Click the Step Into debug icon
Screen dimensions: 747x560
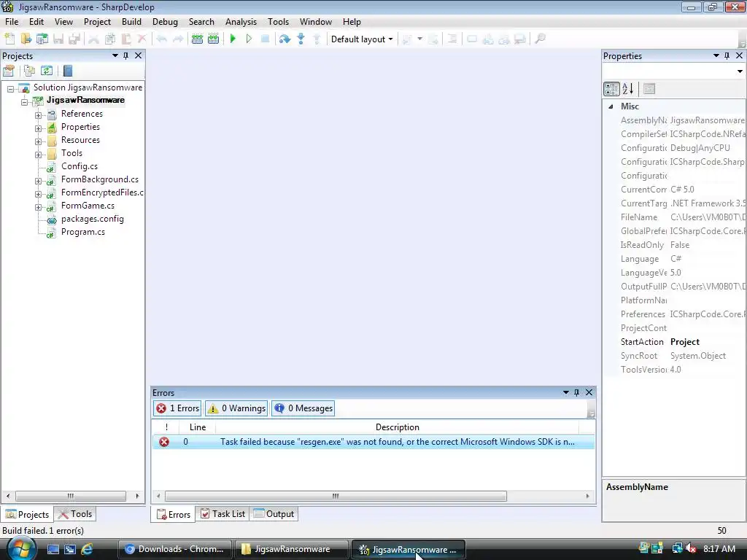pyautogui.click(x=301, y=39)
